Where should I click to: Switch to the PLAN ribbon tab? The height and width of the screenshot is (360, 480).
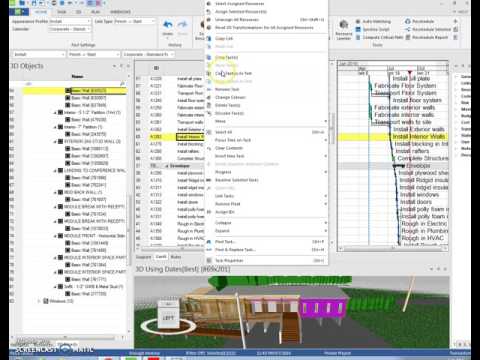click(x=95, y=12)
